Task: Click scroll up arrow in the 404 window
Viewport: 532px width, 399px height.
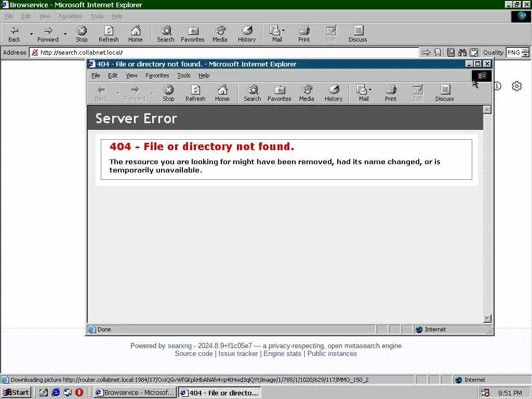Action: [x=487, y=109]
